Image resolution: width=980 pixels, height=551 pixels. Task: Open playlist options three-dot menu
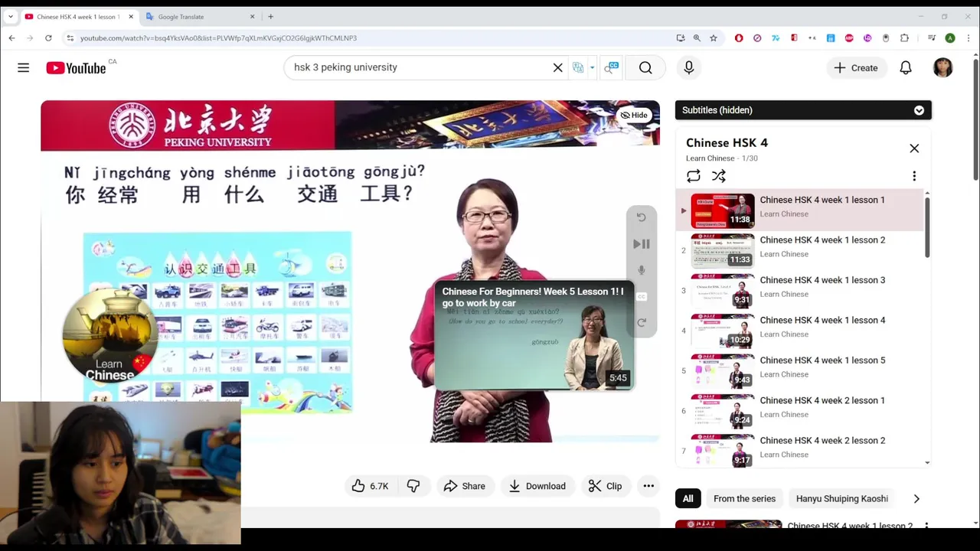pyautogui.click(x=914, y=176)
